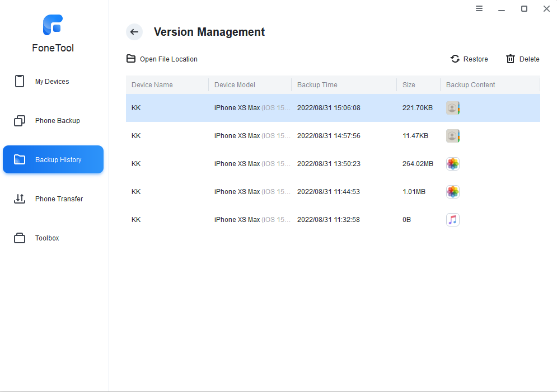Click the My Devices phone icon

click(20, 81)
